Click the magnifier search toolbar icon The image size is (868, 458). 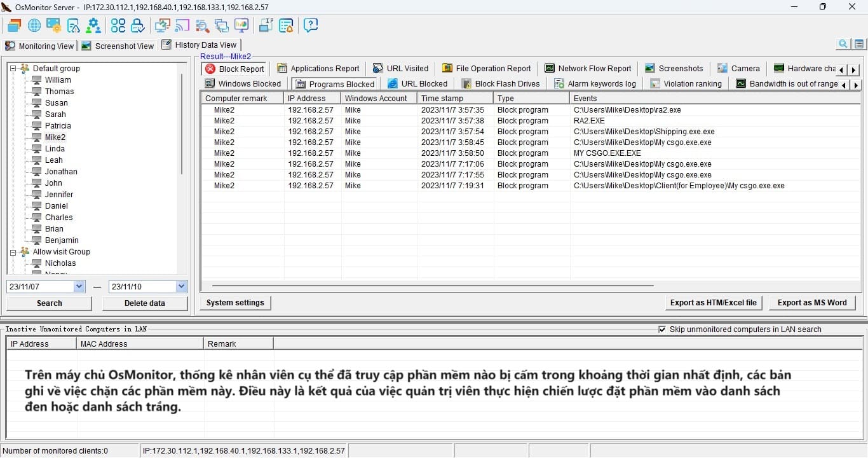tap(202, 25)
